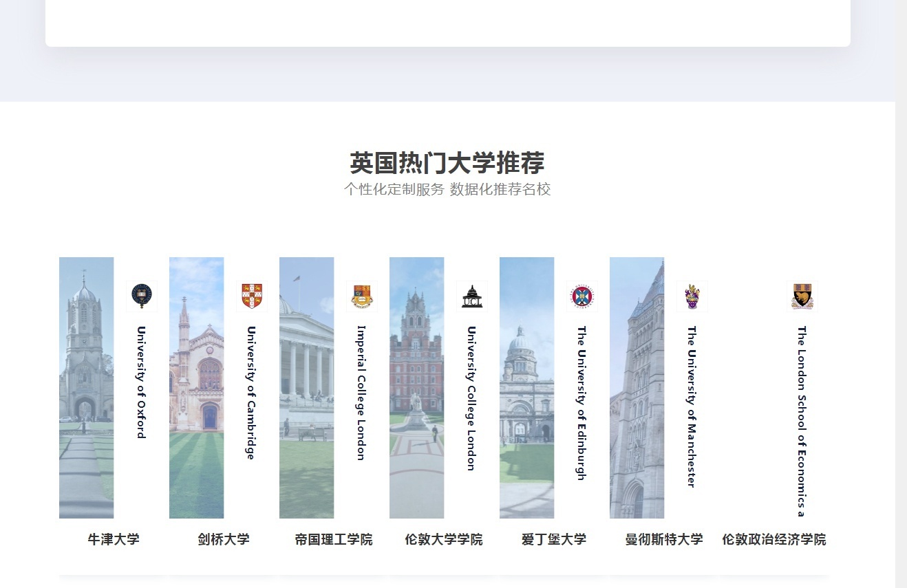Click the UCL logo icon
This screenshot has height=588, width=907.
[x=472, y=296]
